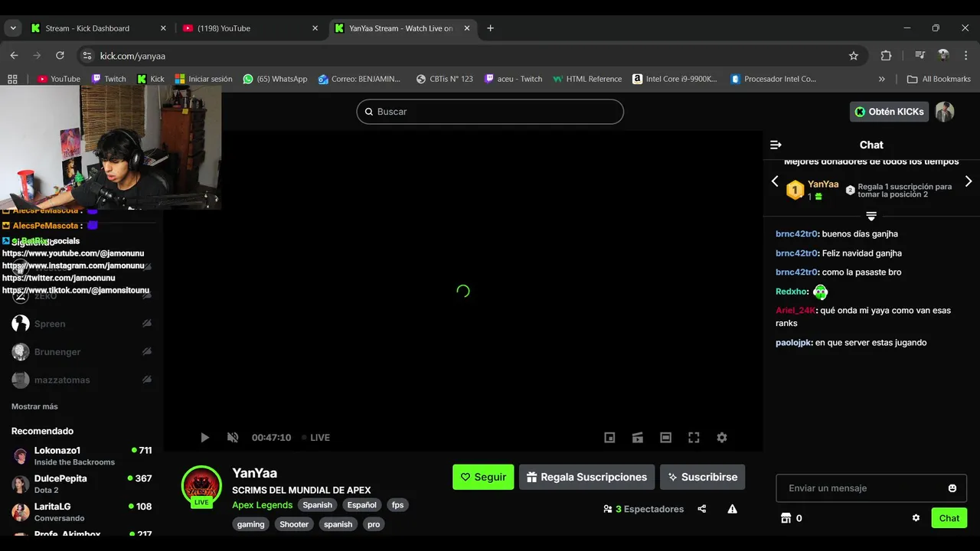Open the HTML Reference bookmark
Screen dimensions: 980x551
click(x=587, y=79)
